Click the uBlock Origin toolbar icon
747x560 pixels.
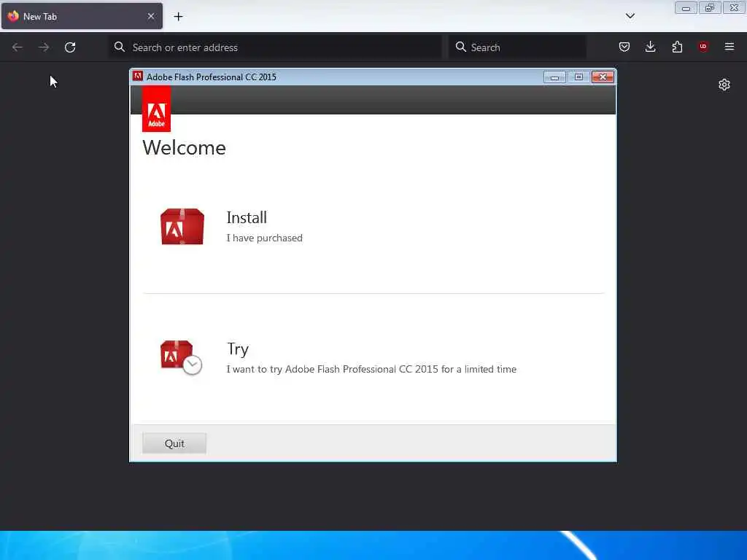tap(703, 46)
